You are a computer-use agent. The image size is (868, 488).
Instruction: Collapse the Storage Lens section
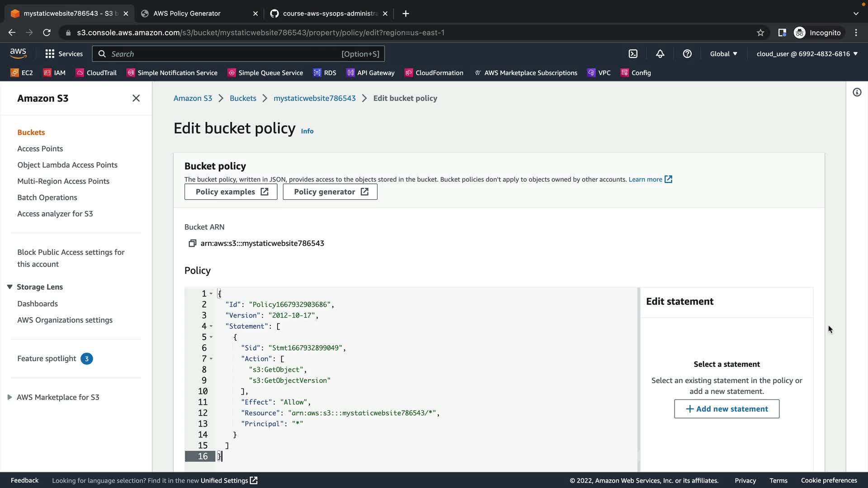pyautogui.click(x=9, y=287)
